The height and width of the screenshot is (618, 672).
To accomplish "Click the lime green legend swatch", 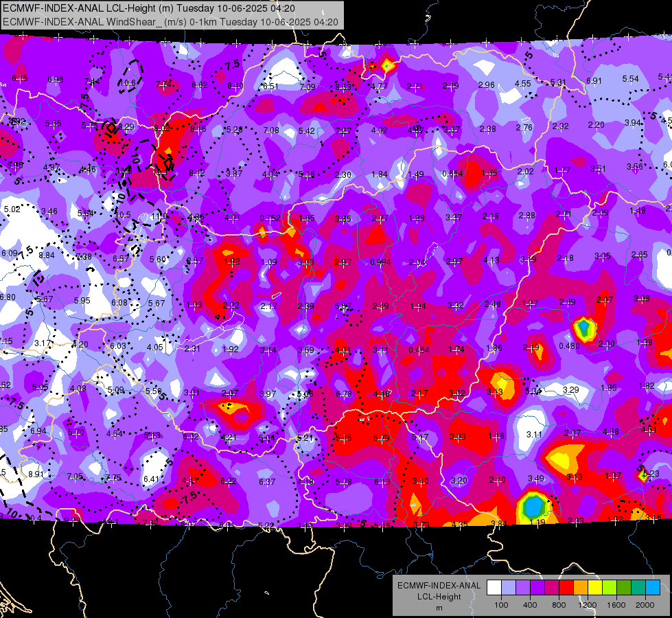I will [x=610, y=588].
